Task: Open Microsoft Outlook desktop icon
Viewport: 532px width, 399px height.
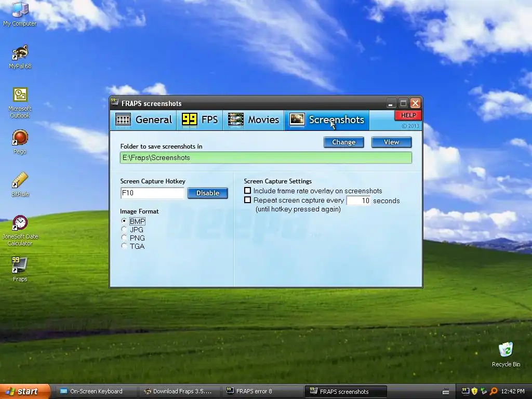Action: (x=20, y=103)
